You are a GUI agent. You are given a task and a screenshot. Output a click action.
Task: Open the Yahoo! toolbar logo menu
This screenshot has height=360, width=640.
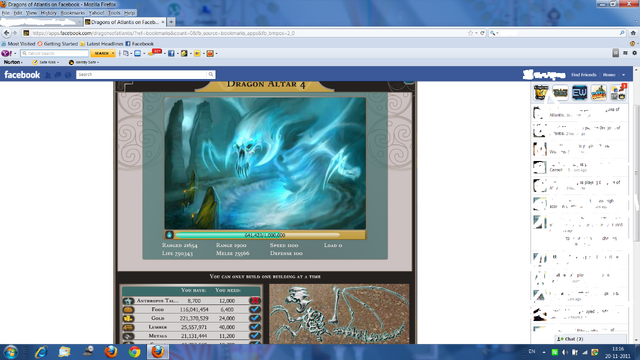(x=8, y=53)
